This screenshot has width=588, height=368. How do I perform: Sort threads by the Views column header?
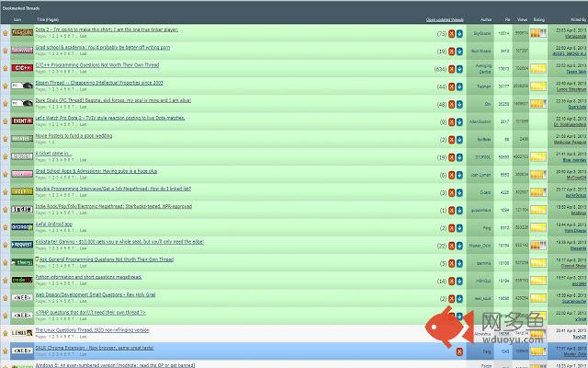522,18
